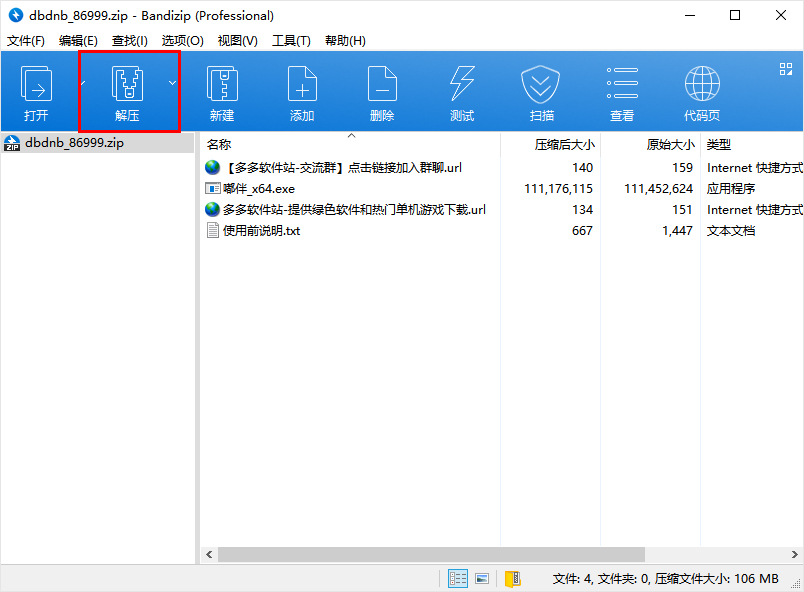The image size is (804, 592).
Task: Maximize the Bandizip window
Action: click(735, 15)
